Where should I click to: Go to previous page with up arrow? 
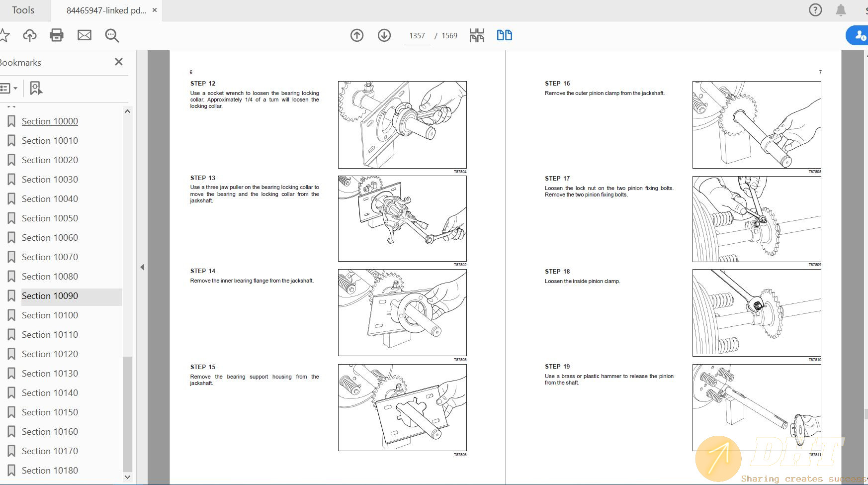[x=357, y=35]
